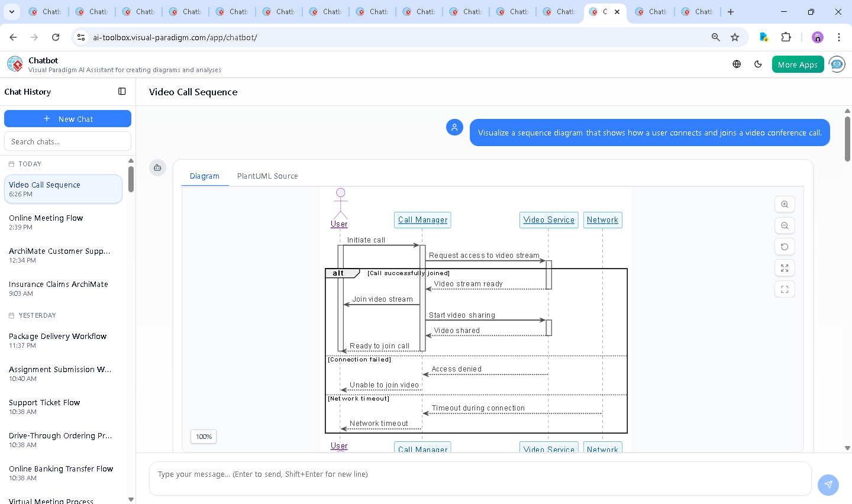Click the Search chats input field

(x=67, y=141)
